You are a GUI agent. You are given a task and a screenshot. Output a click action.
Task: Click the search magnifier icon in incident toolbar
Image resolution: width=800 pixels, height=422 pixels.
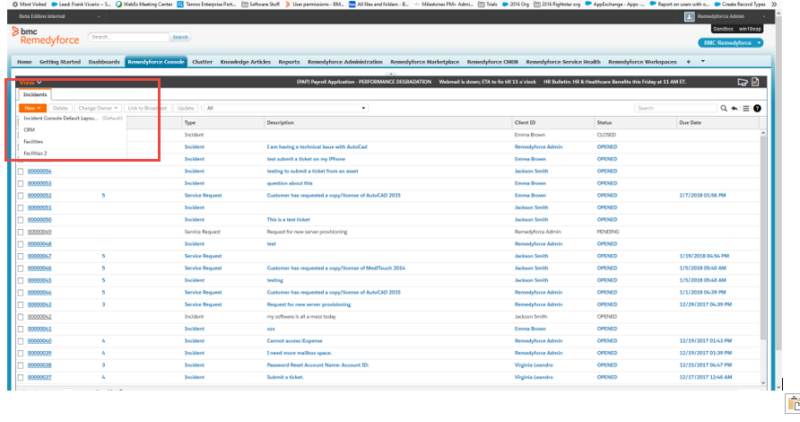[725, 108]
